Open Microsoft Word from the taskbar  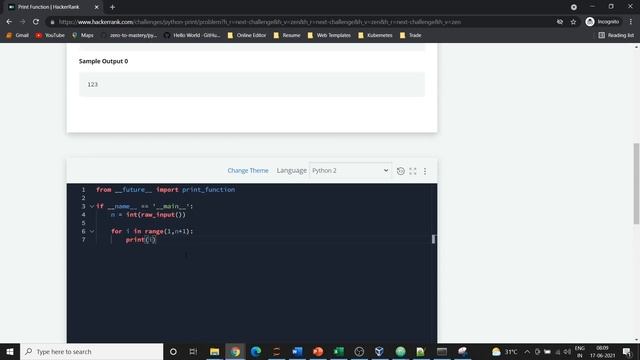[297, 351]
